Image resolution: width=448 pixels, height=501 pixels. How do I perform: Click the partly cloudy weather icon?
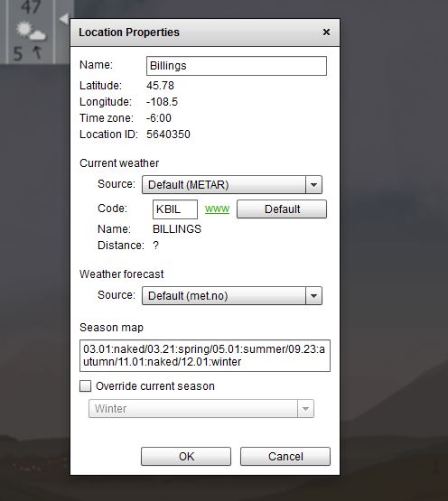click(x=31, y=32)
